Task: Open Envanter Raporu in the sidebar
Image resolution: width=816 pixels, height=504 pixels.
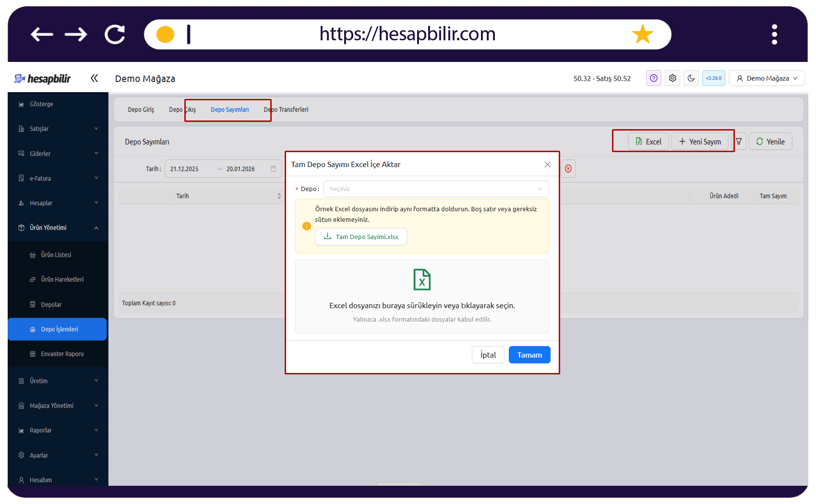Action: tap(57, 354)
